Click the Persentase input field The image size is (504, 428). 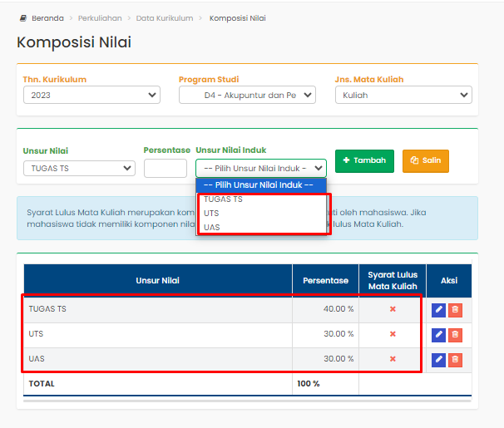pyautogui.click(x=166, y=168)
